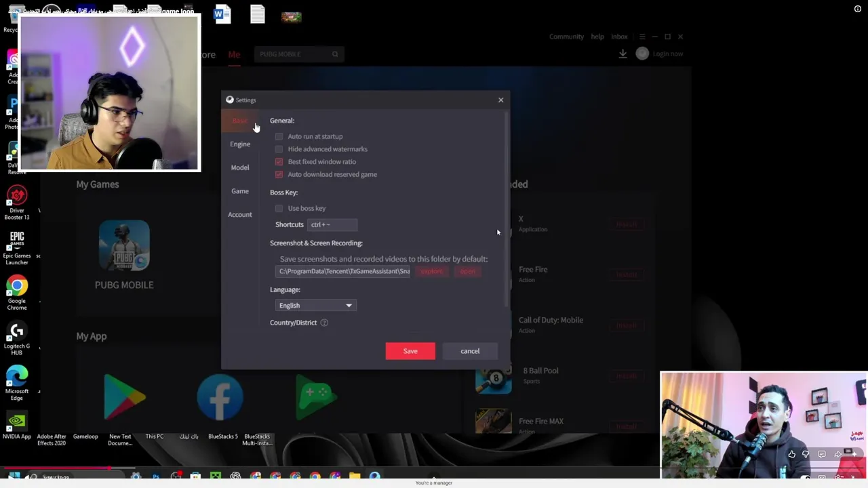Select This PC desktop shortcut
The image size is (868, 488).
[155, 436]
